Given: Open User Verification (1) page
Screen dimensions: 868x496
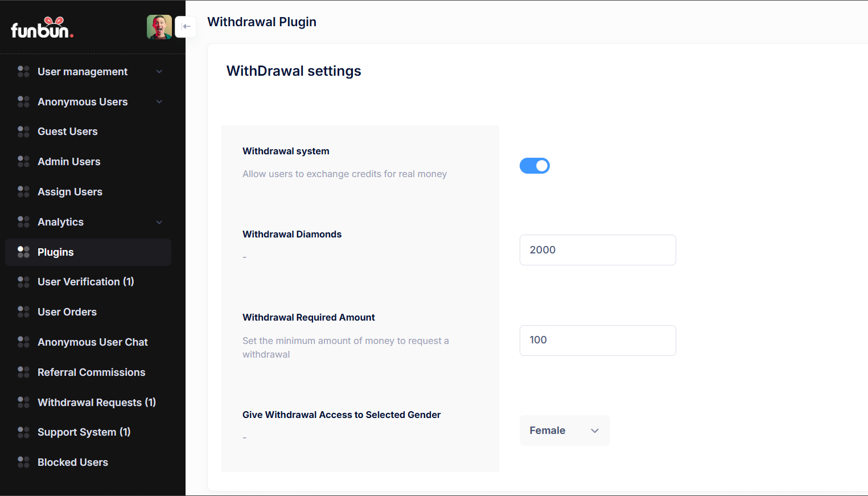Looking at the screenshot, I should click(85, 282).
